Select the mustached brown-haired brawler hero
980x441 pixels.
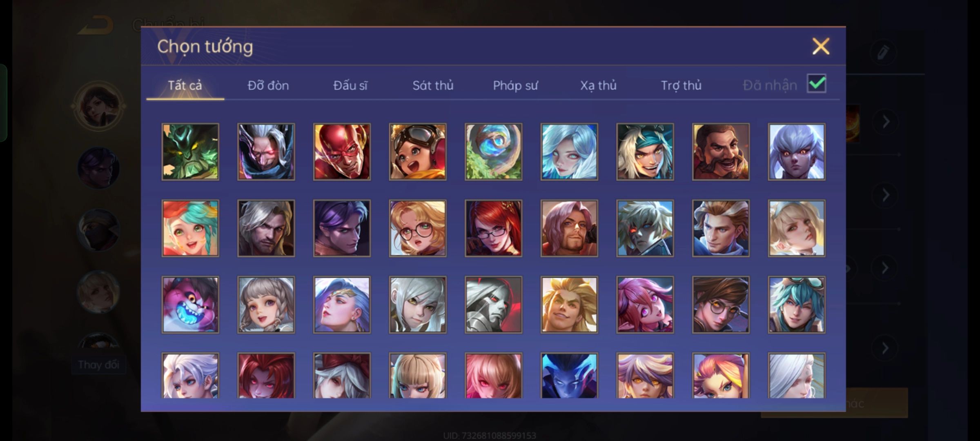point(721,152)
